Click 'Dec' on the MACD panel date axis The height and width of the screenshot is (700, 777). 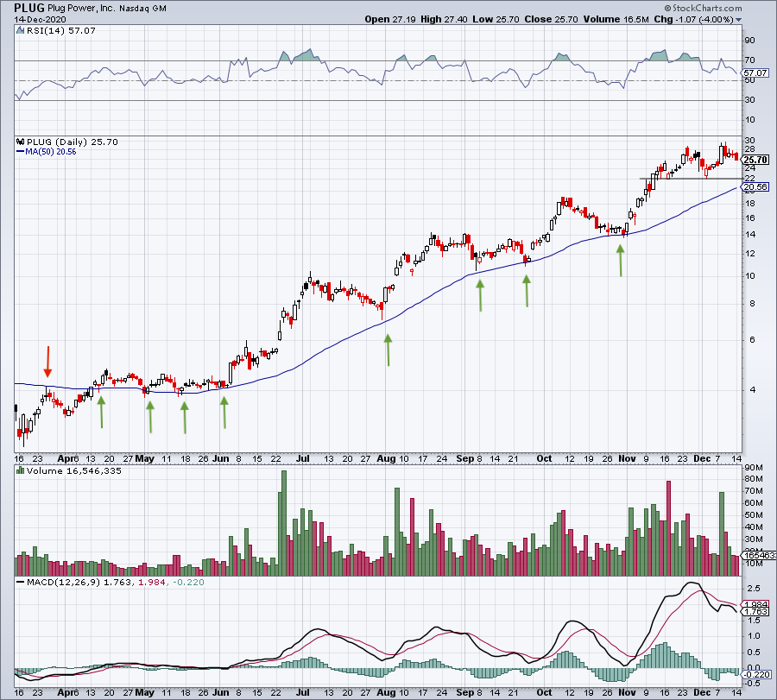[x=702, y=692]
